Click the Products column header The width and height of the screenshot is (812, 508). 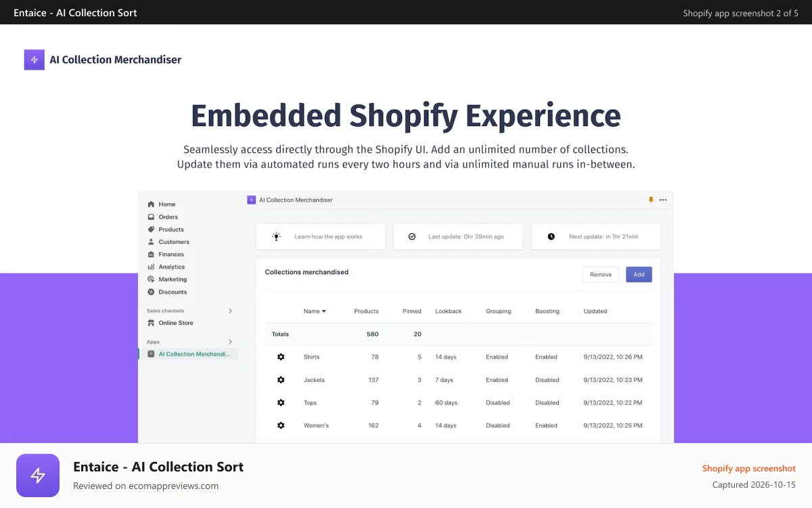[366, 312]
